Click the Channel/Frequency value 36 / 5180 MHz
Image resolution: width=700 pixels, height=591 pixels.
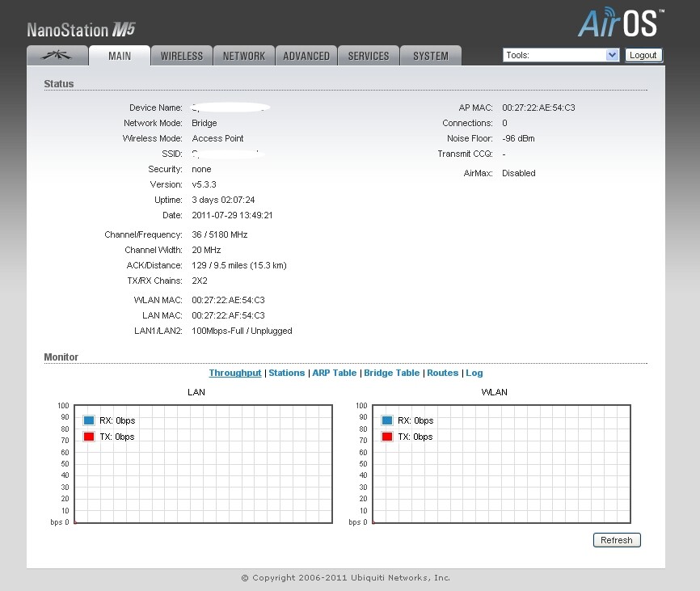[x=220, y=234]
